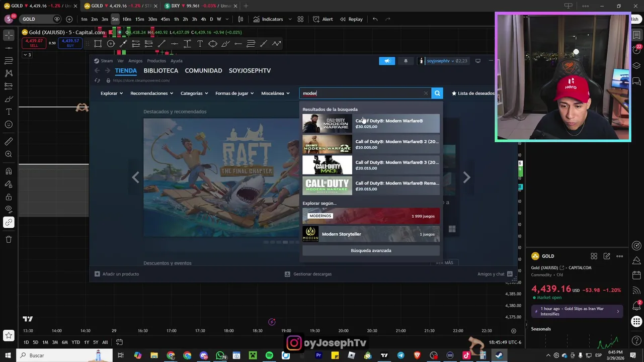Switch to the COMUNIDAD tab in Steam

[203, 70]
